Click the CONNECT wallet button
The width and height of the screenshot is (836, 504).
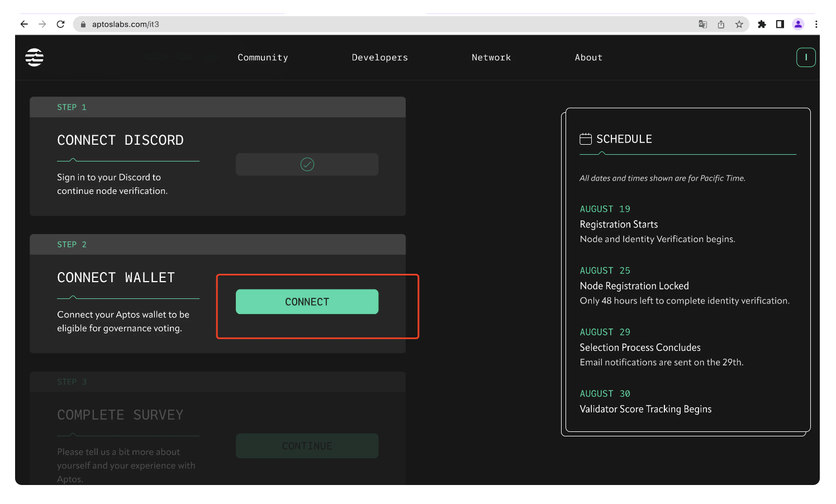[x=307, y=302]
